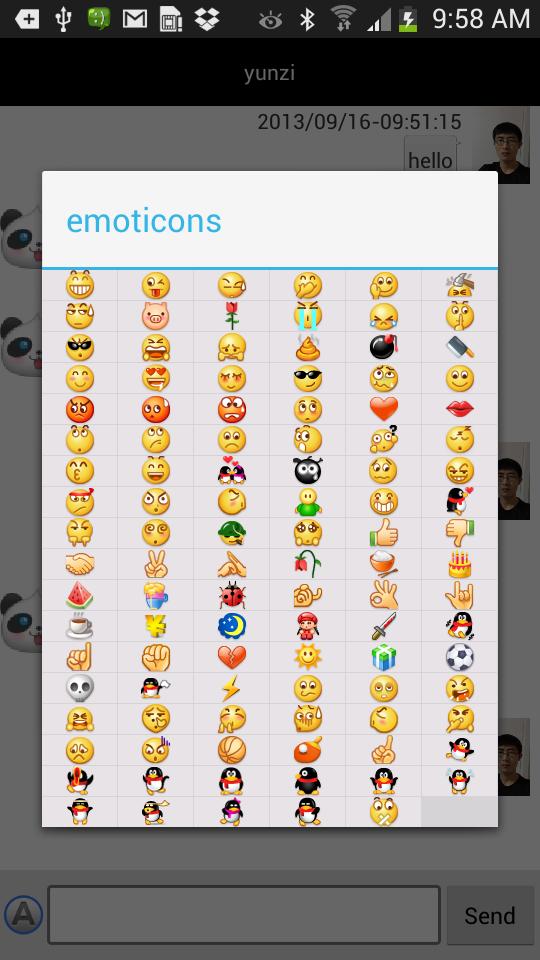This screenshot has width=540, height=960.
Task: Select the broken heart emoticon
Action: (231, 656)
